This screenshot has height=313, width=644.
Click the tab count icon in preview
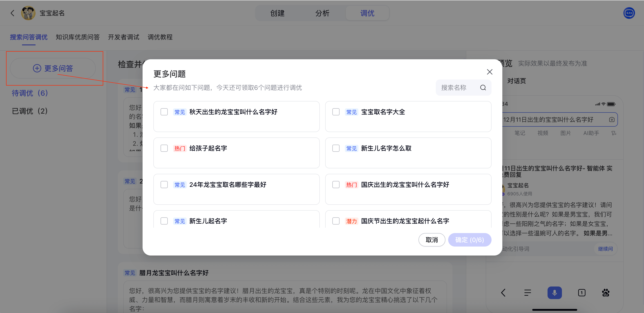pyautogui.click(x=581, y=293)
